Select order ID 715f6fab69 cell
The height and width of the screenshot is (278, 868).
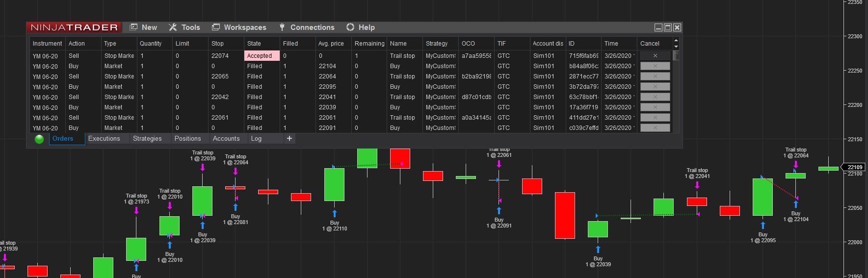click(x=583, y=56)
